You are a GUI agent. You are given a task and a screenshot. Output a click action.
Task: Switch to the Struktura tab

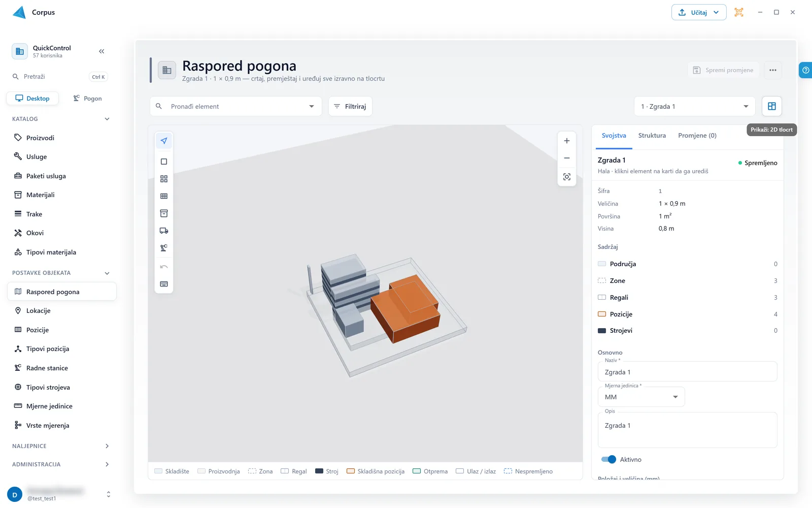[x=652, y=136]
